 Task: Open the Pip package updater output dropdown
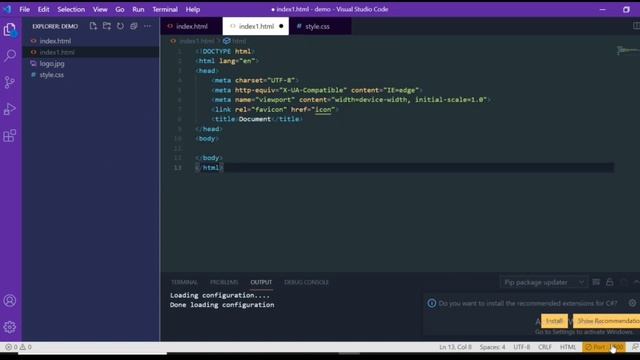tap(543, 282)
